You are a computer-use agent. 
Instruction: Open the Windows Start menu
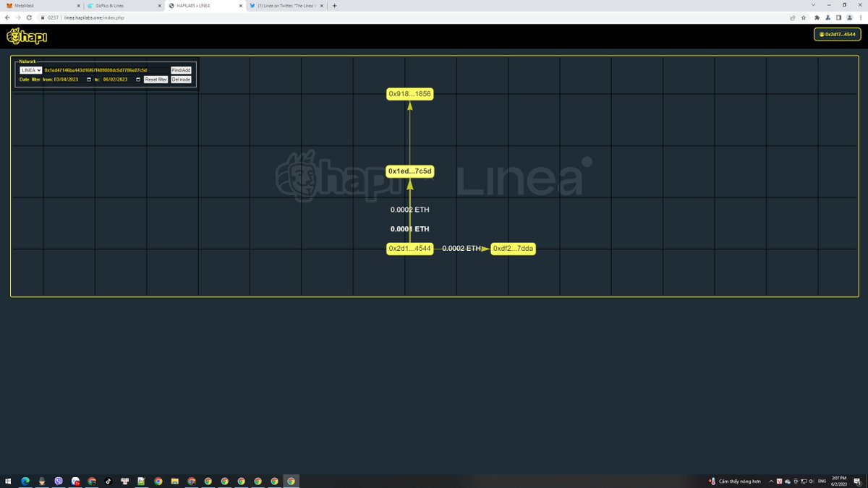point(8,481)
